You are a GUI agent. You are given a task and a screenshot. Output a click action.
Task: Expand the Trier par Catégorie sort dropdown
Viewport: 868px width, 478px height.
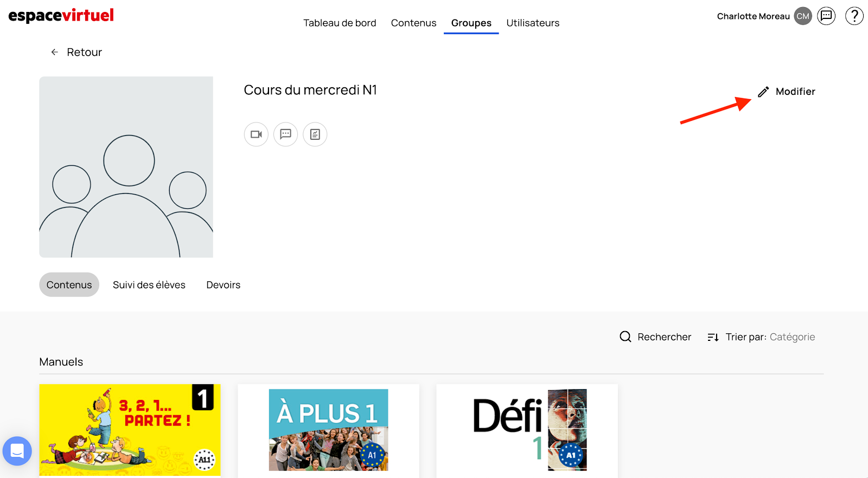[792, 337]
